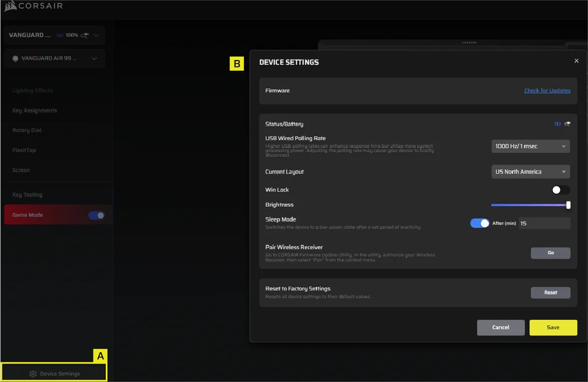This screenshot has height=382, width=588.
Task: Open Key Assignments in the sidebar
Action: (35, 110)
